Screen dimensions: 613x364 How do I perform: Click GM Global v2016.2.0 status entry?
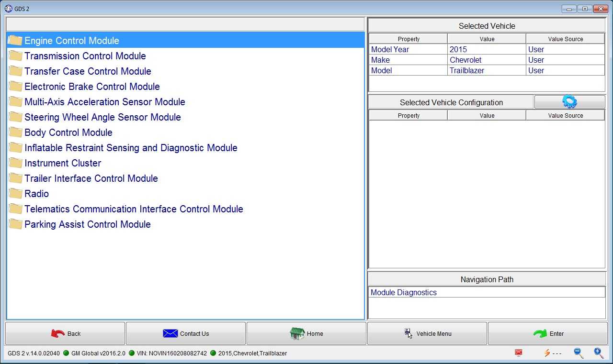(x=98, y=353)
